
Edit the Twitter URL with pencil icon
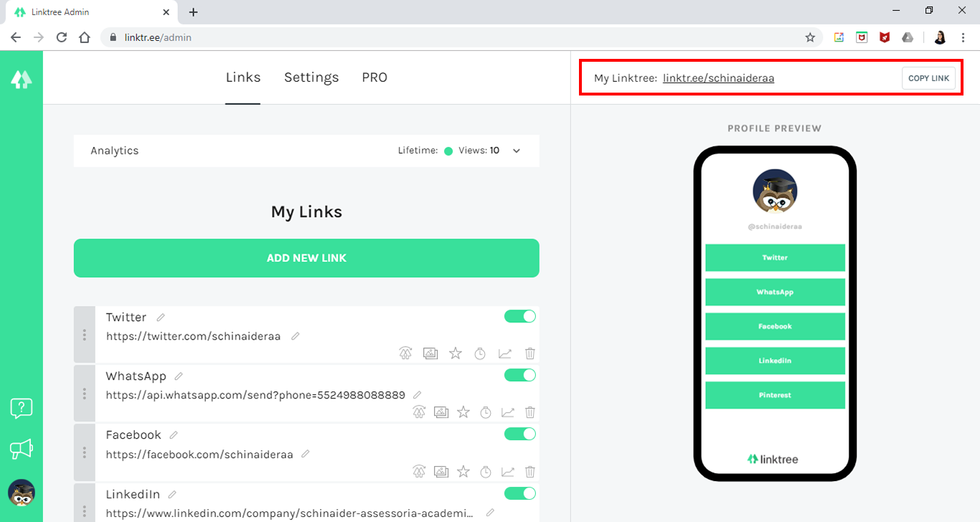click(295, 336)
